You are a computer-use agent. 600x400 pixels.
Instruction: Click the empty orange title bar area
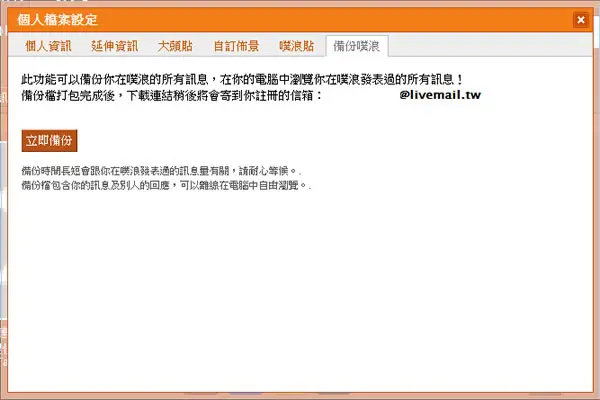click(x=333, y=20)
